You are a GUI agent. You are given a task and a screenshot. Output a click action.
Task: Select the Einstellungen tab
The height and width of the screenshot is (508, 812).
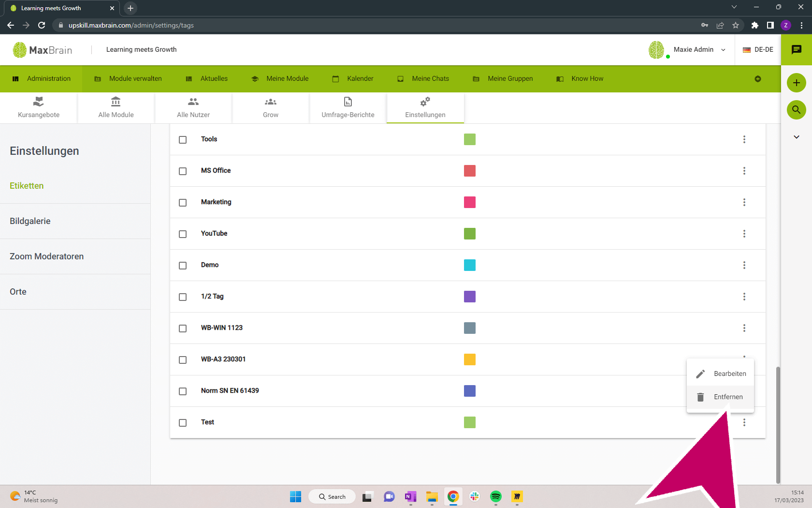point(425,107)
